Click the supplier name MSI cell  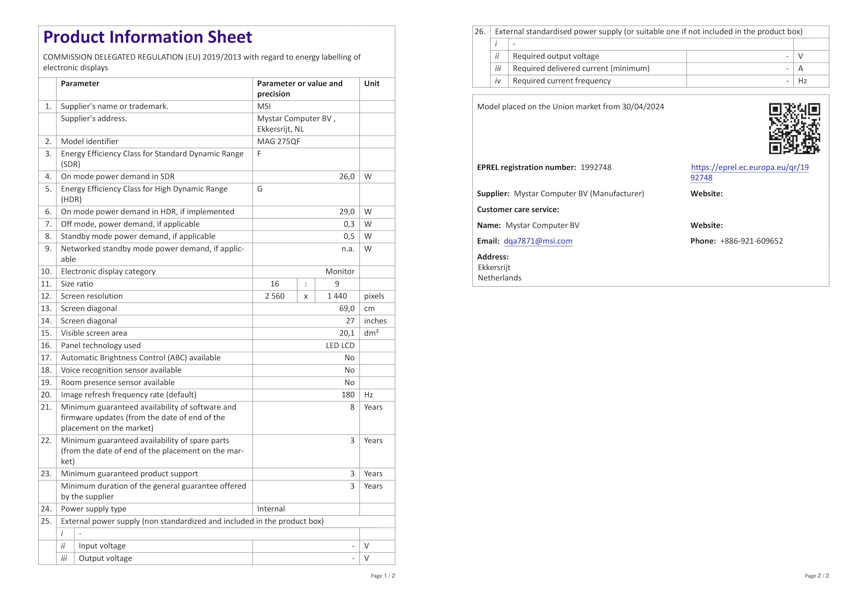click(264, 107)
